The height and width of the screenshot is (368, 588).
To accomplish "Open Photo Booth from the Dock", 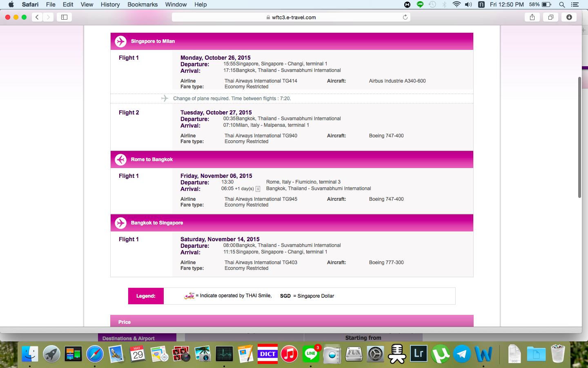I will click(x=181, y=354).
